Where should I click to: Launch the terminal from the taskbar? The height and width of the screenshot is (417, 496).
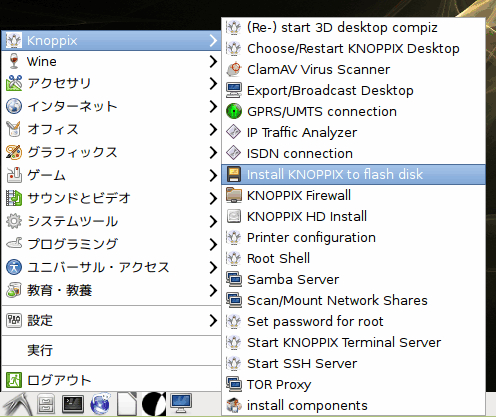(x=73, y=404)
